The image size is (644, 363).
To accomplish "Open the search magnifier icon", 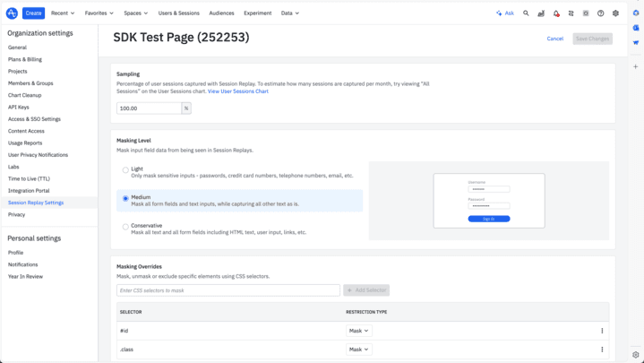I will point(526,13).
